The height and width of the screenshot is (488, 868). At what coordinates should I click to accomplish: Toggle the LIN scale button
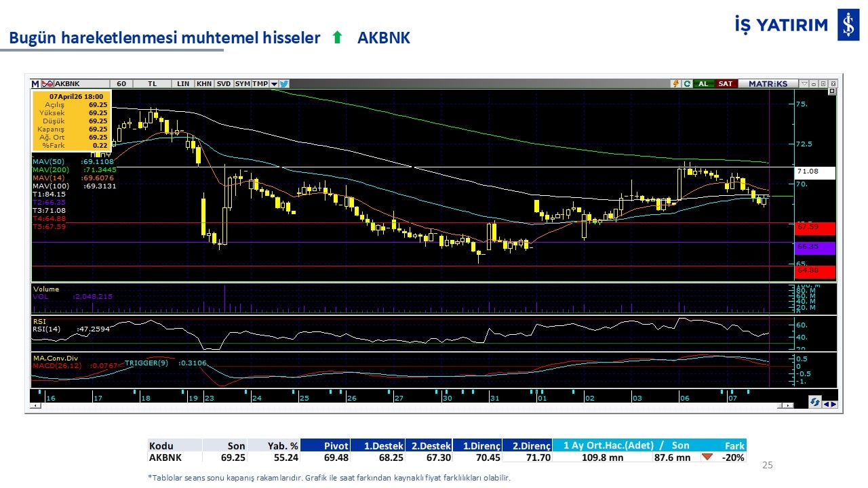[183, 84]
